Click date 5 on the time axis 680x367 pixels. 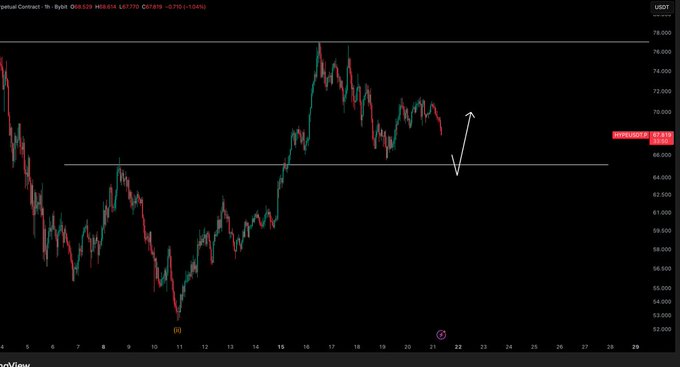click(27, 347)
